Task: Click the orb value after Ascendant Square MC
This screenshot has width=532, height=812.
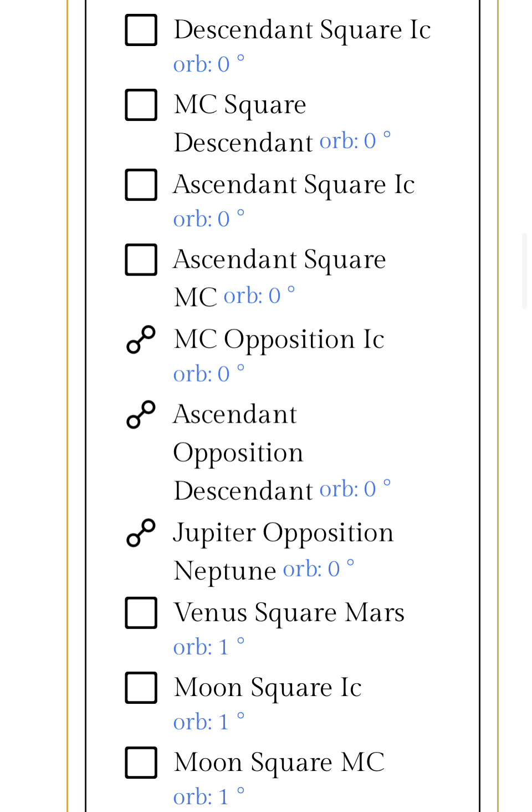Action: 259,296
